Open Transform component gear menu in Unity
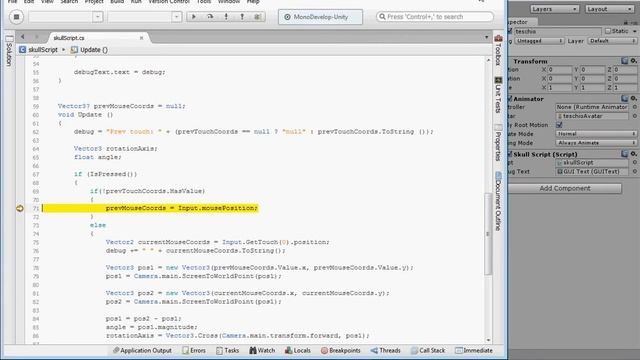 [x=633, y=61]
